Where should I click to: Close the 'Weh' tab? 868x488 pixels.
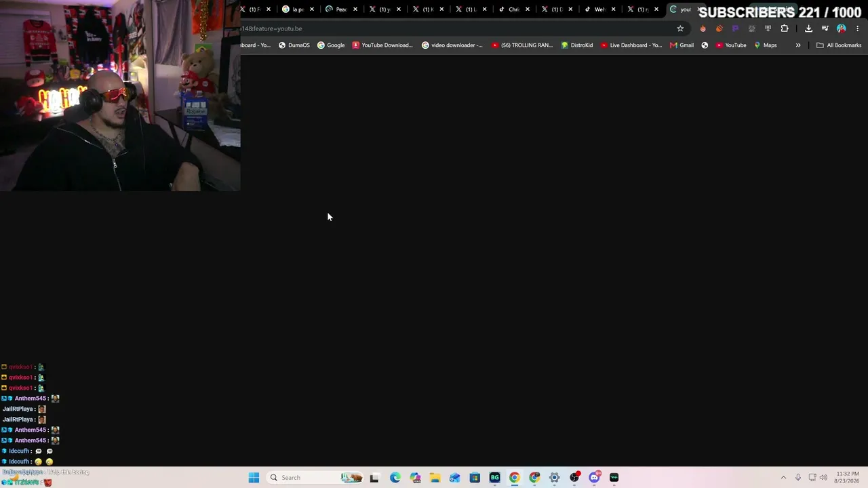pos(614,9)
